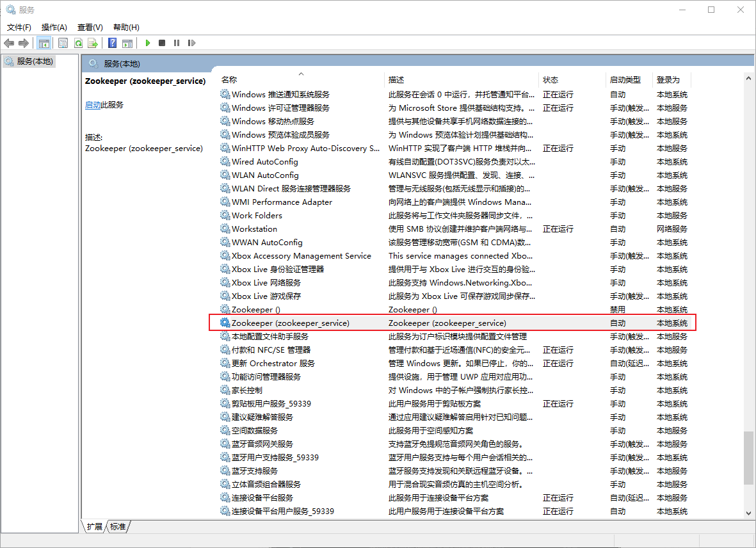
Task: Select WinHTTP Web Proxy Auto-Discovery row
Action: coord(455,148)
